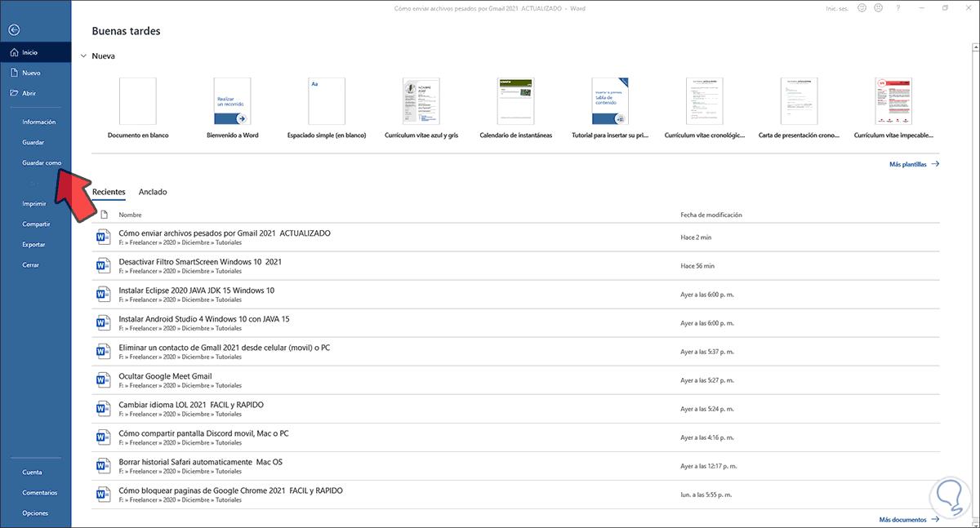
Task: Open Instalar Eclipse 2020 JAVA JDK 15 document
Action: (516, 294)
